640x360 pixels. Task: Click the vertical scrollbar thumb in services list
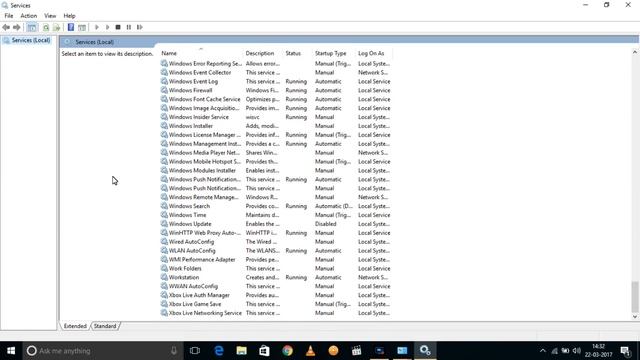click(x=635, y=297)
